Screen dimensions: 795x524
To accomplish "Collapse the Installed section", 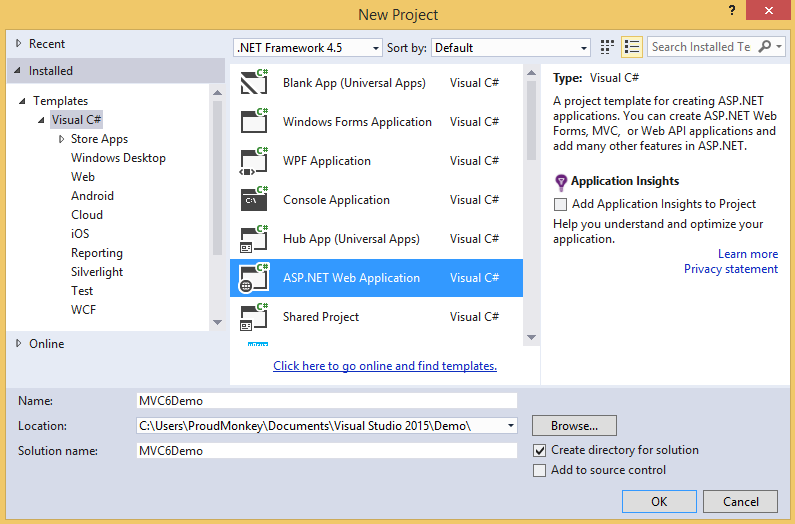I will click(17, 71).
